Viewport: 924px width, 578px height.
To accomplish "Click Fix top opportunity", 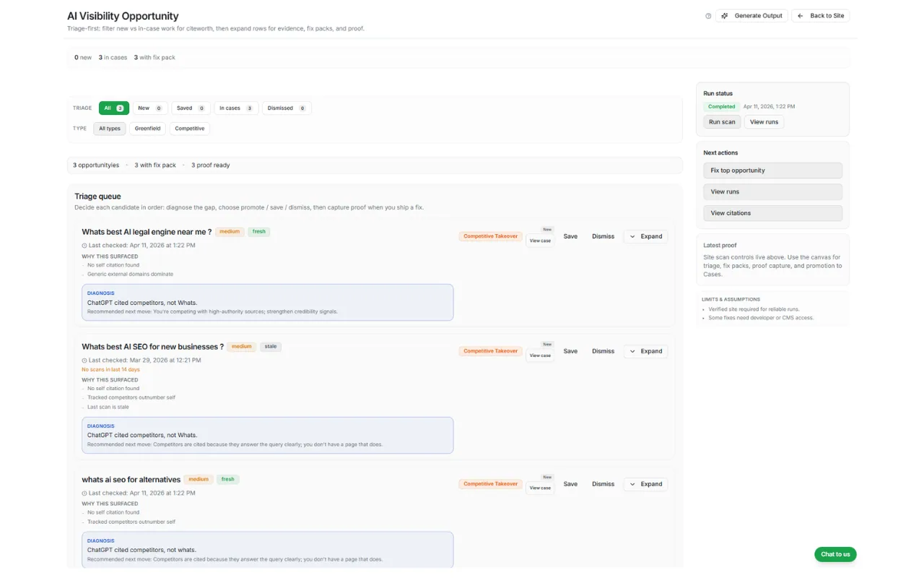I will (772, 171).
